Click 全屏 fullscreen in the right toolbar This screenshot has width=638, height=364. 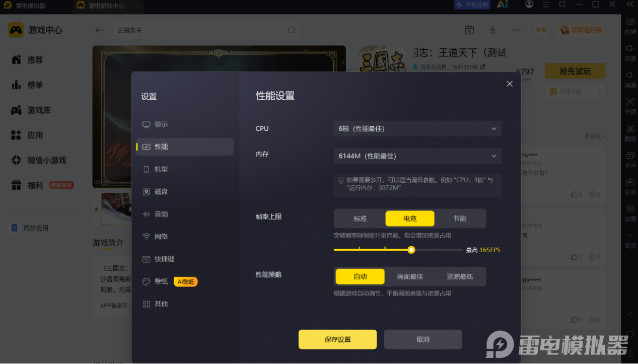tap(630, 106)
